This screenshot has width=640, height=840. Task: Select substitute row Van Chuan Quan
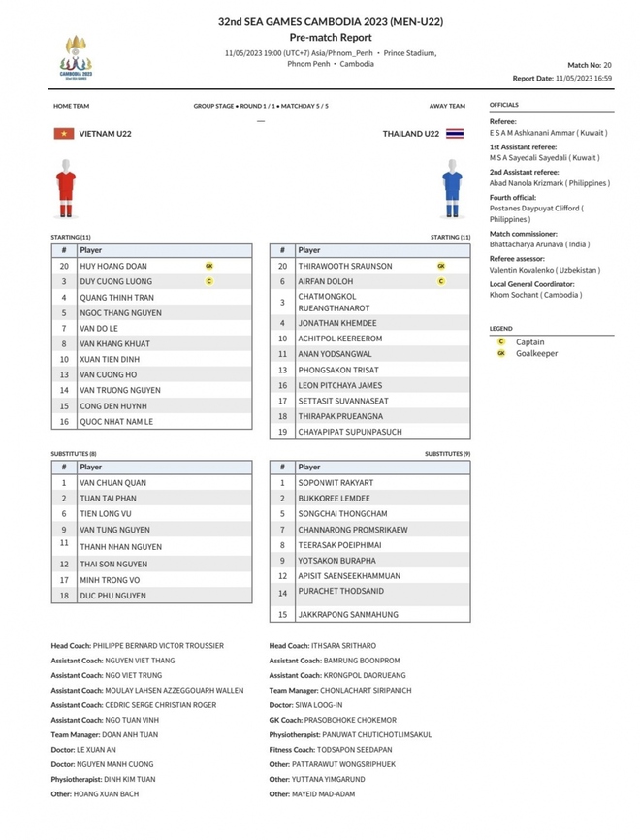151,483
